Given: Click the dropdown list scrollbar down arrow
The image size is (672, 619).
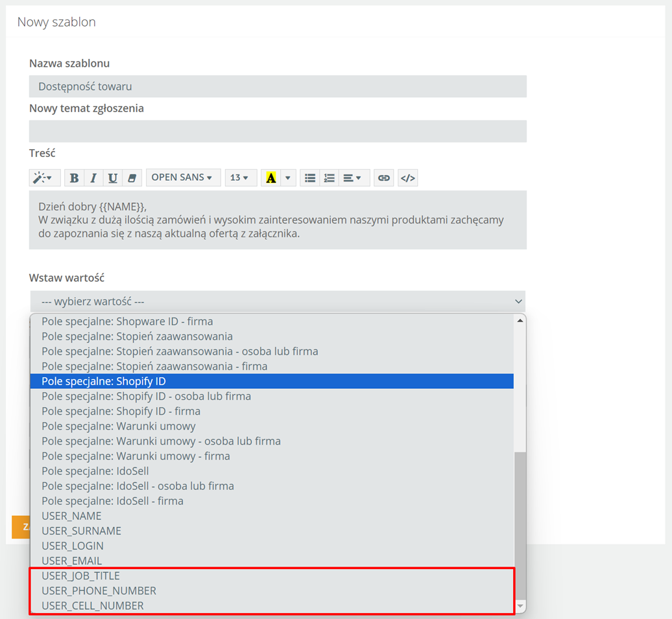Looking at the screenshot, I should point(520,606).
